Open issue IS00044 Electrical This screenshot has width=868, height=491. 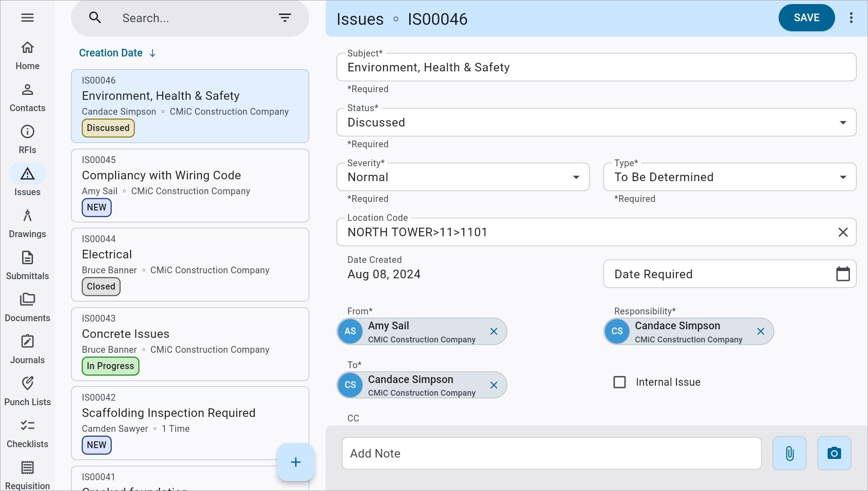(x=190, y=265)
